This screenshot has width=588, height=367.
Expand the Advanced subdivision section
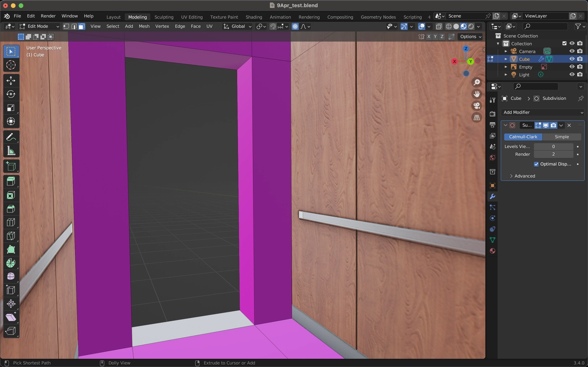522,176
